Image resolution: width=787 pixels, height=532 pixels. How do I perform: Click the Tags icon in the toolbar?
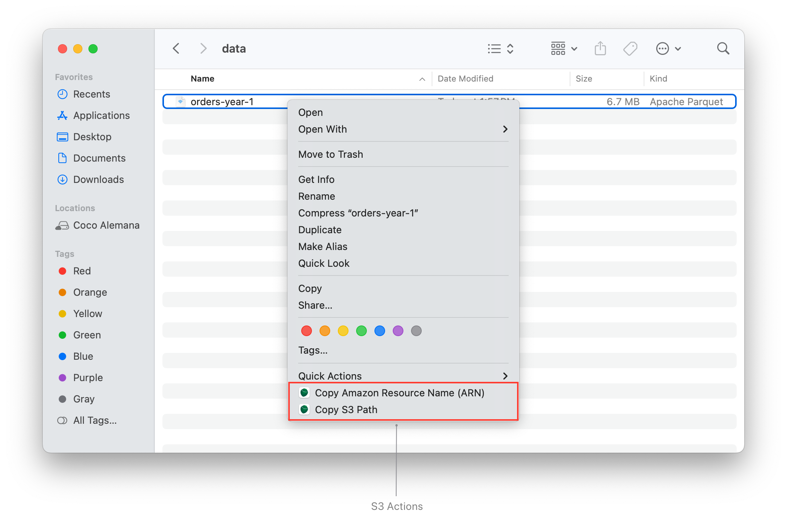[x=630, y=48]
